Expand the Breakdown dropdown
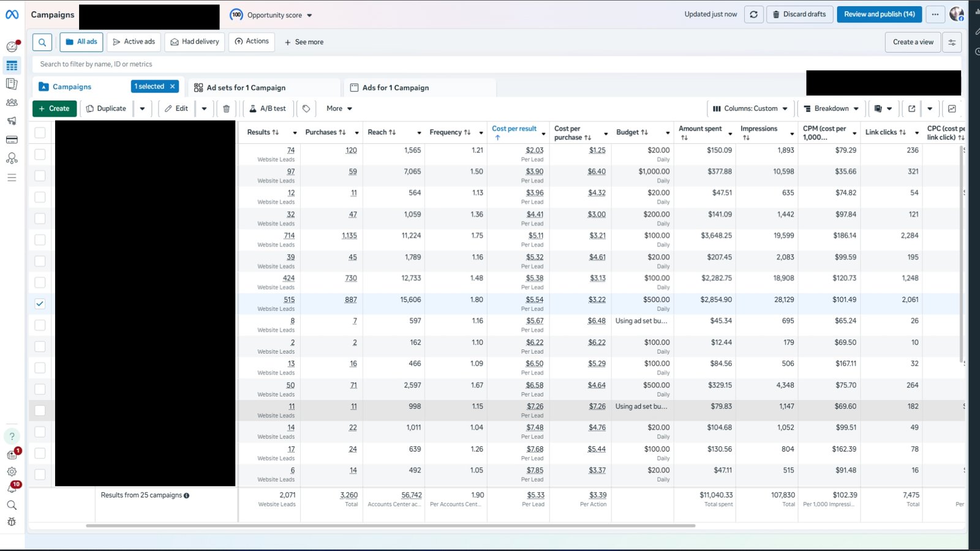980x551 pixels. 831,109
